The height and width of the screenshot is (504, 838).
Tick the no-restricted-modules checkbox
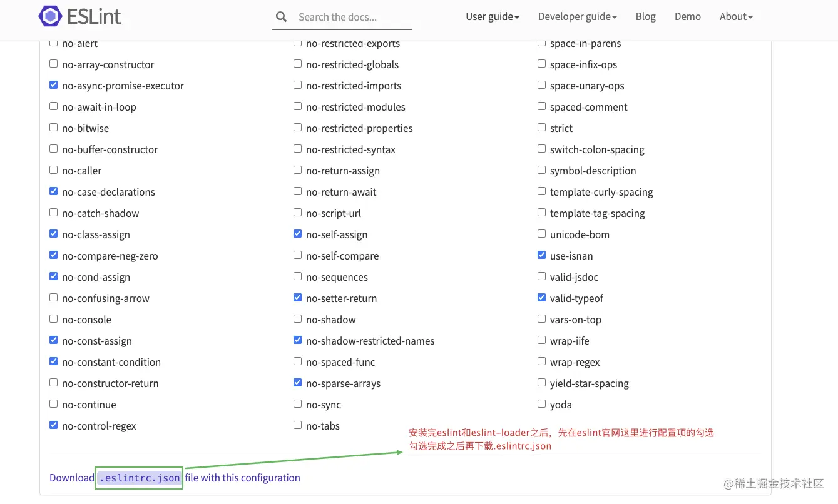pos(297,106)
